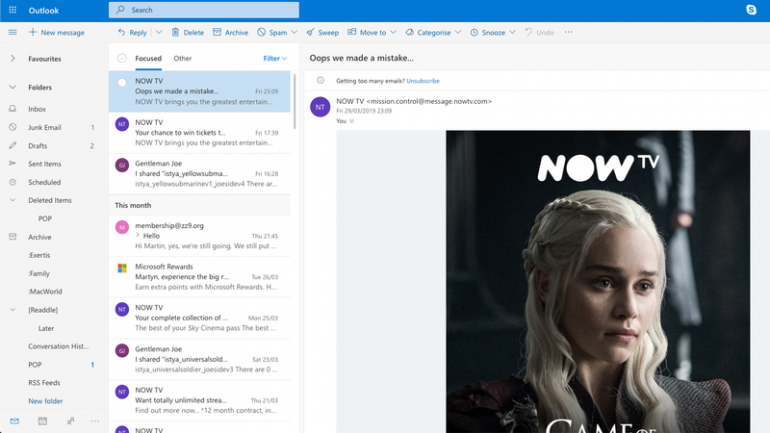
Task: Click the Skype icon in header
Action: point(751,10)
